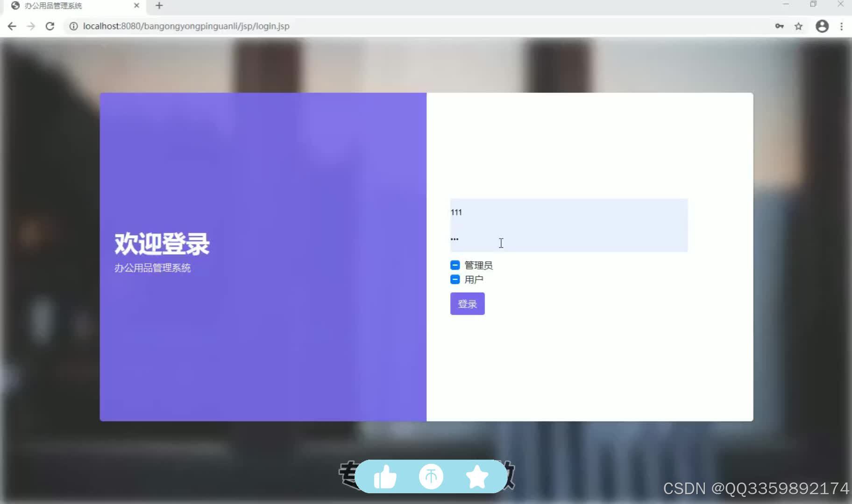852x504 pixels.
Task: Select the 管理员 role option
Action: (455, 266)
